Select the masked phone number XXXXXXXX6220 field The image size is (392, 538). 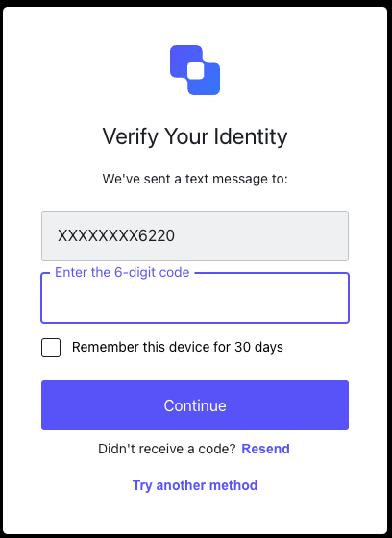click(x=195, y=236)
